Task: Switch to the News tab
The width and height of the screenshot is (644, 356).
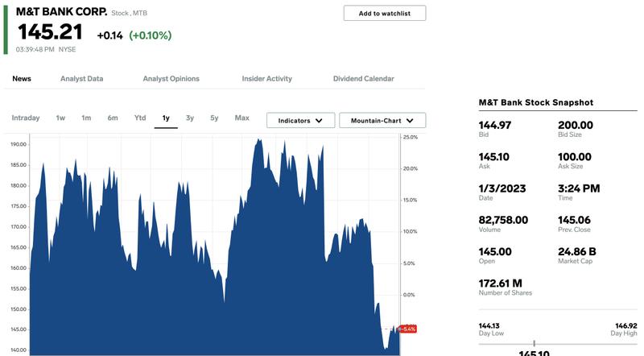Action: point(22,78)
